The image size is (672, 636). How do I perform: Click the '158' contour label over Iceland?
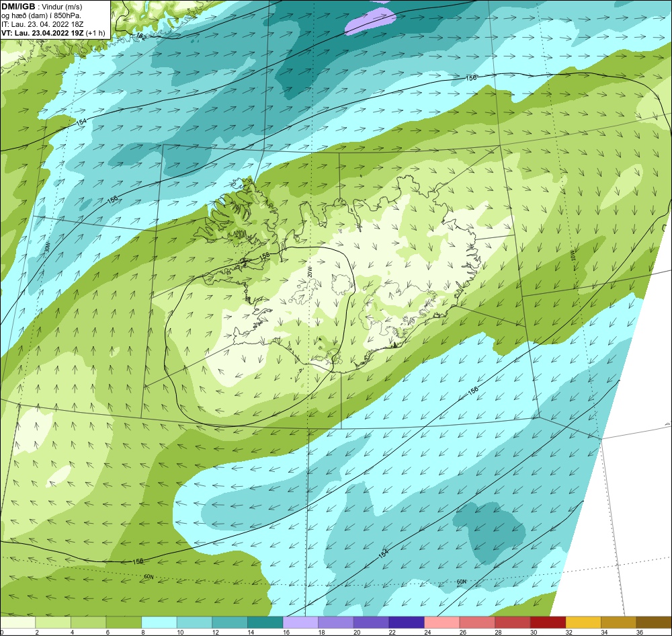[265, 255]
